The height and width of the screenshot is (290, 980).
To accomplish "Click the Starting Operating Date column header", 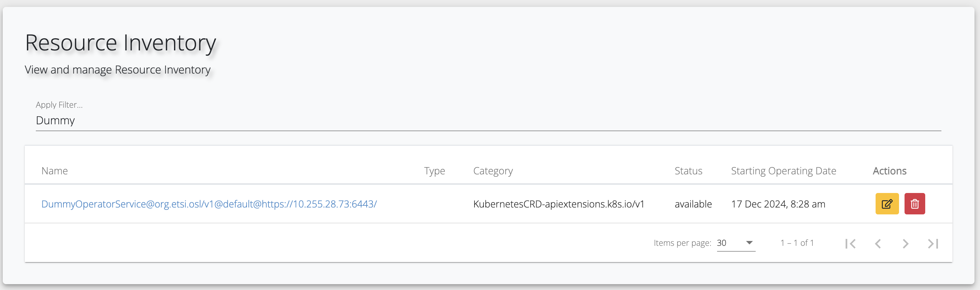I will point(783,171).
